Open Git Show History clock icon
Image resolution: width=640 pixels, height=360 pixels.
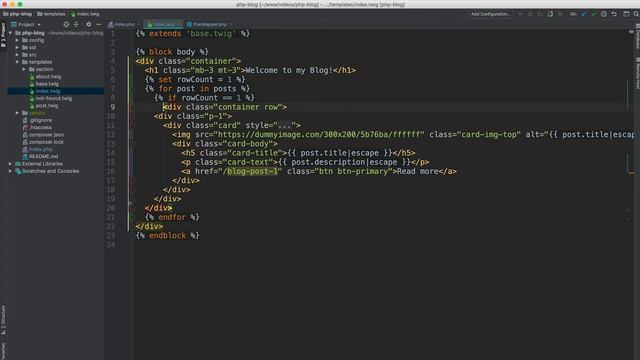(604, 14)
